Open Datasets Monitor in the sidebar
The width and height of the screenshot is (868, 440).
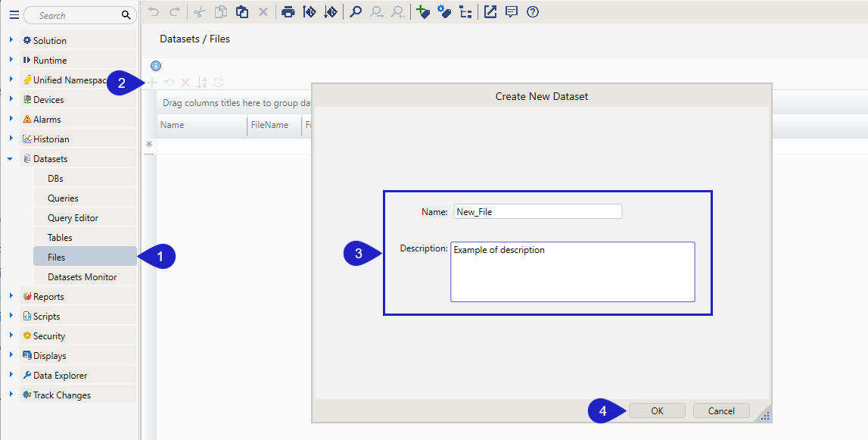[82, 277]
